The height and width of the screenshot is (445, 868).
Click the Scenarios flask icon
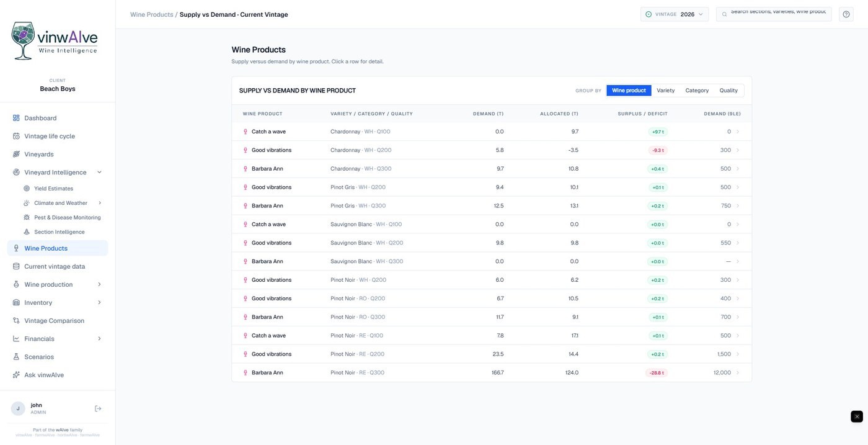click(x=16, y=357)
